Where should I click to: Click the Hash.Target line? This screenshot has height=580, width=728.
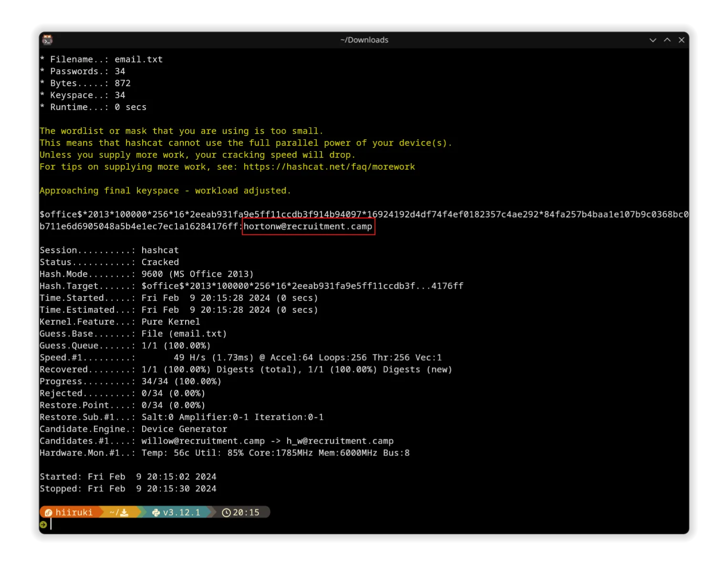tap(251, 286)
